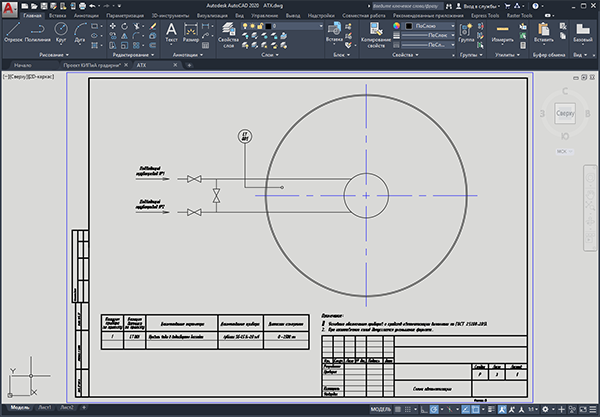This screenshot has height=417, width=600.
Task: Switch to the Аннотации ribbon tab
Action: 86,16
